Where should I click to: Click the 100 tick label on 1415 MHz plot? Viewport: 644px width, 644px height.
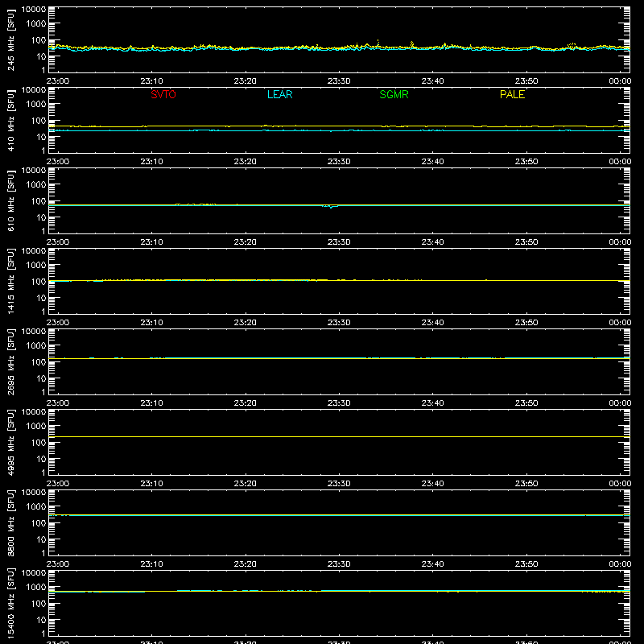39,282
